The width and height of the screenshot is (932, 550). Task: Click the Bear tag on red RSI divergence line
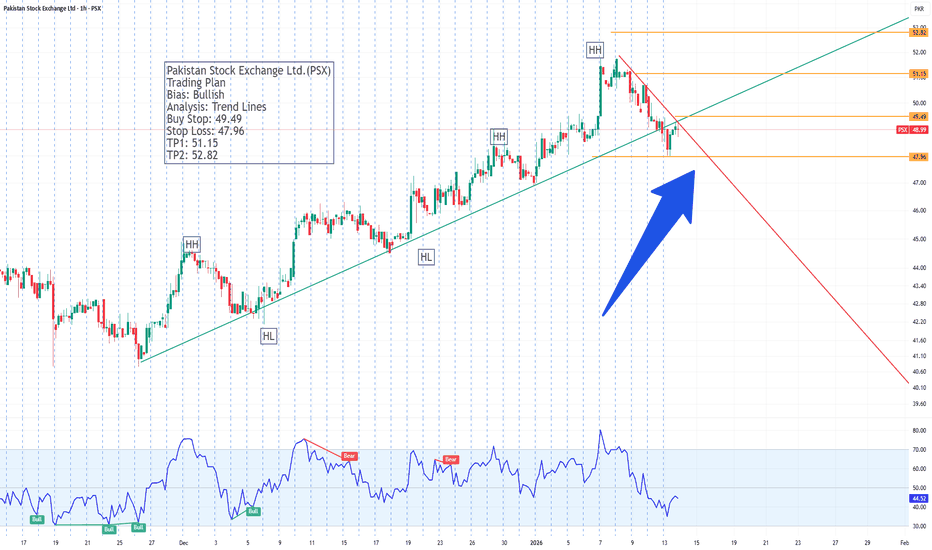tap(351, 455)
